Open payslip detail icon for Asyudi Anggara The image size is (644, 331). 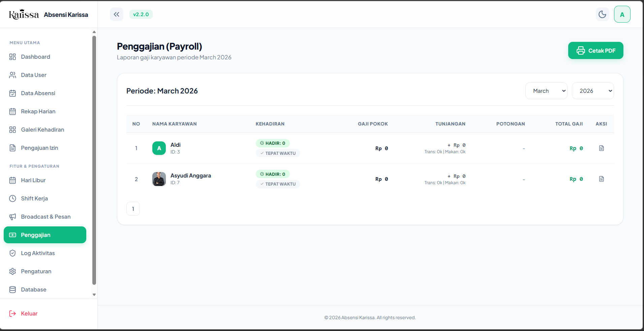pyautogui.click(x=602, y=179)
